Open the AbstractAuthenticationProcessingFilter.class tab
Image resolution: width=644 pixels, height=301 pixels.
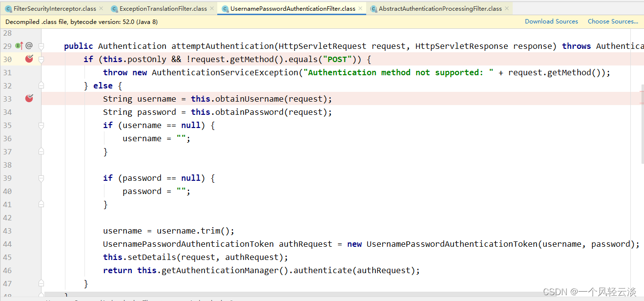pyautogui.click(x=440, y=8)
